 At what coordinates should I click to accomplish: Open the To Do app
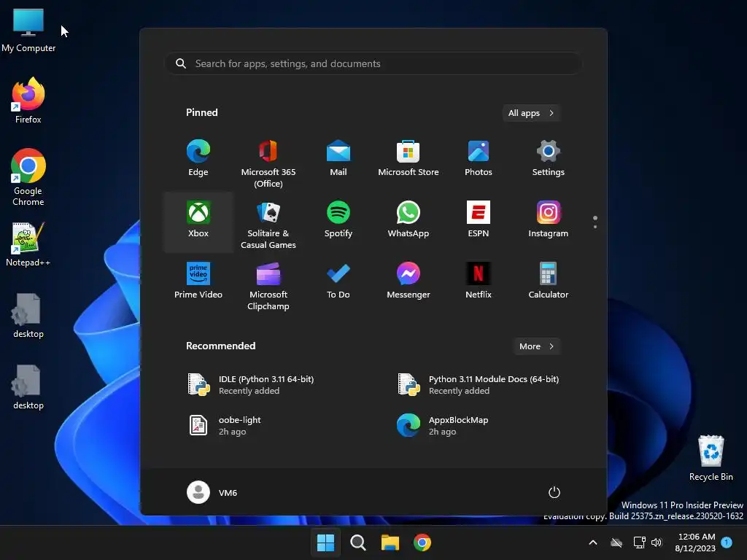(x=338, y=281)
